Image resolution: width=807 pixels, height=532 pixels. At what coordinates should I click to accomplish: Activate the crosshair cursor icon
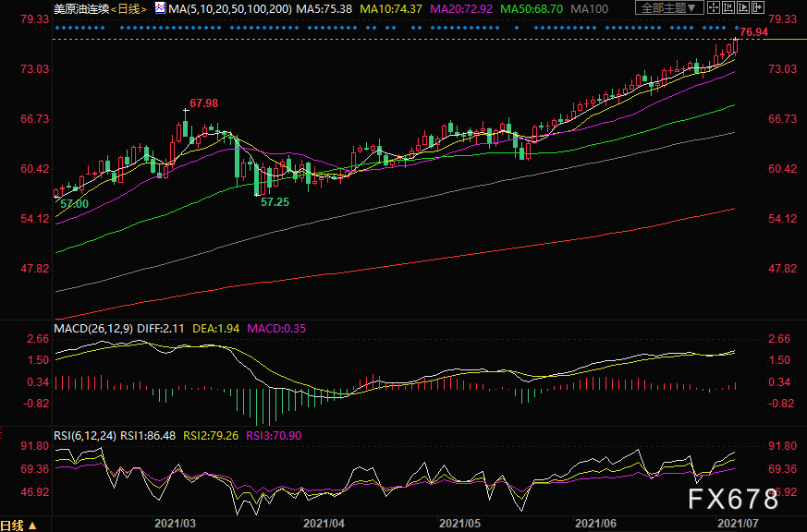(714, 7)
